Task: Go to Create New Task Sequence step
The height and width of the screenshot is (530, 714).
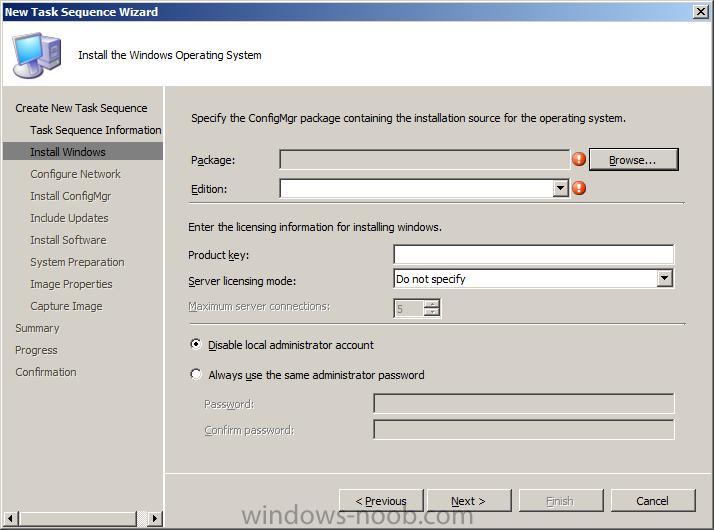Action: click(x=81, y=108)
